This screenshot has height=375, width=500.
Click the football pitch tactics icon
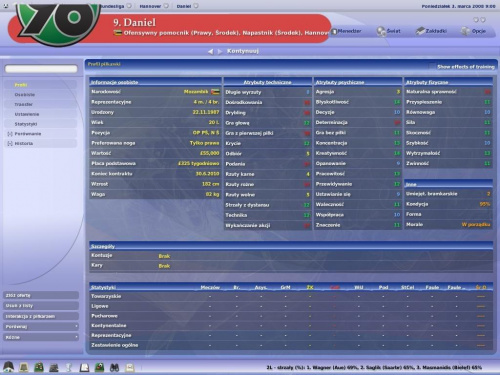pos(39,367)
